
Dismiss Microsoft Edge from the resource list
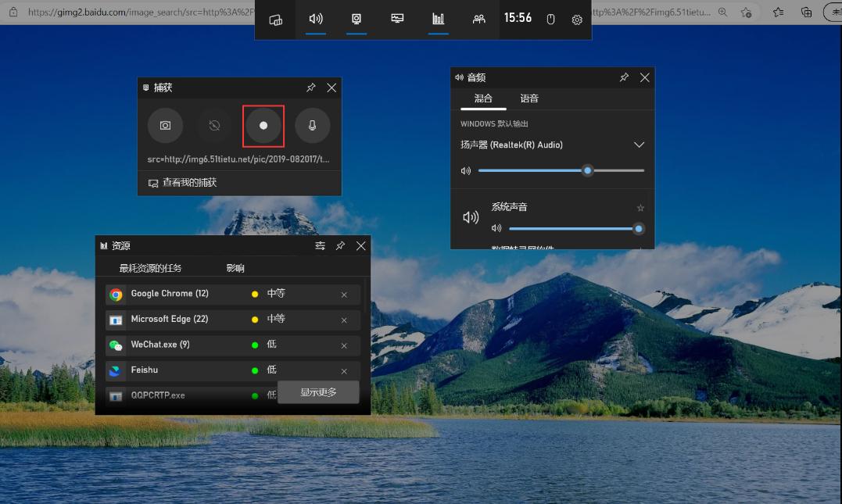click(344, 320)
